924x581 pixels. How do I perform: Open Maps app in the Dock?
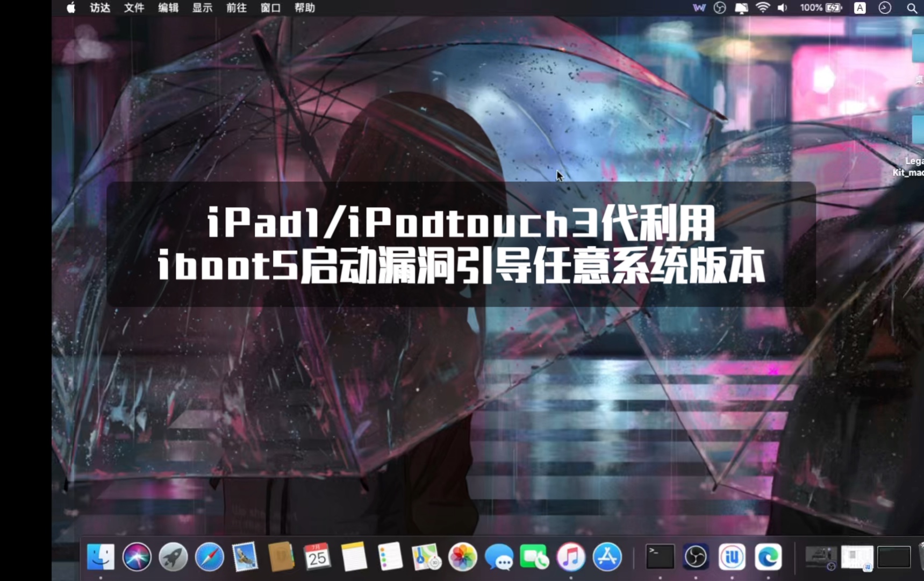(x=426, y=557)
